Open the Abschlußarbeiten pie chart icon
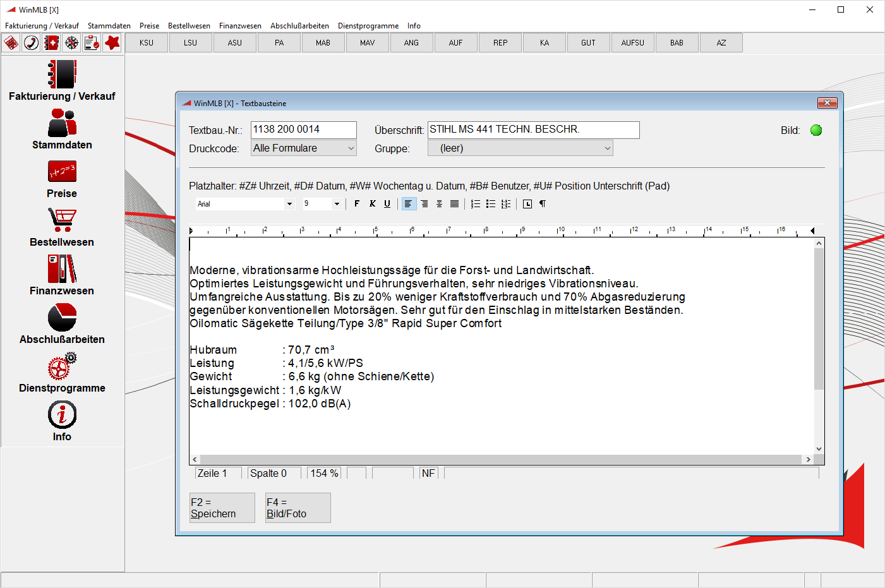The height and width of the screenshot is (588, 885). coord(62,317)
